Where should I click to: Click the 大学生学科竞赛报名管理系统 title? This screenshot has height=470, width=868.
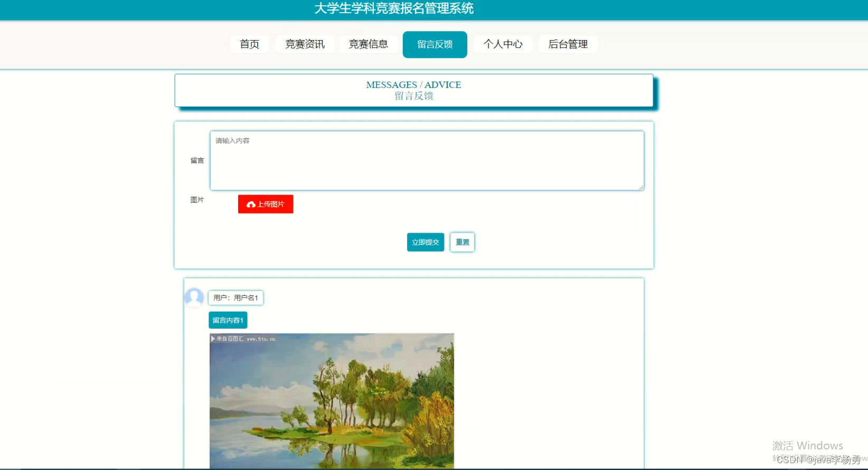pyautogui.click(x=394, y=8)
